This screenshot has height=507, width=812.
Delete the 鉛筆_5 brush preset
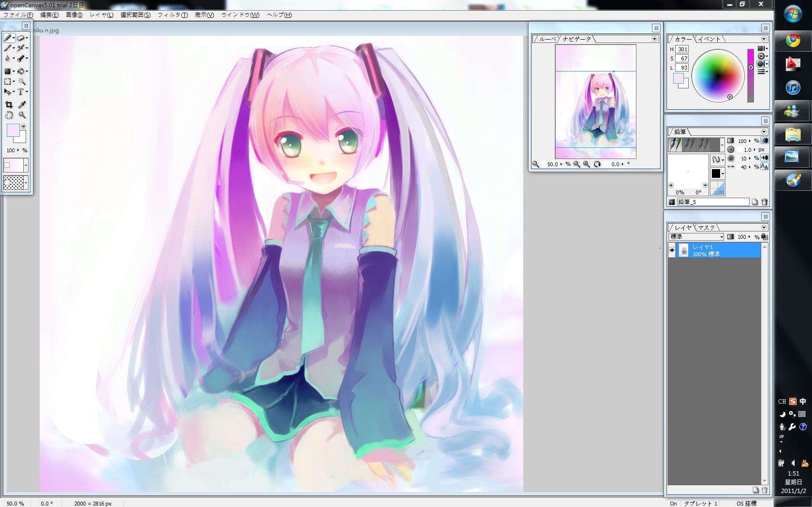click(x=765, y=202)
